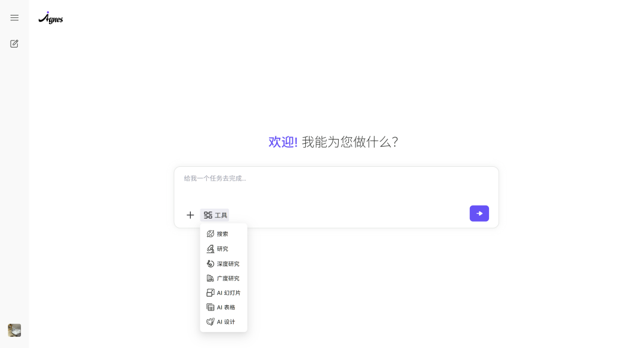The height and width of the screenshot is (348, 644).
Task: Select 搜索 from tools menu
Action: pos(224,234)
